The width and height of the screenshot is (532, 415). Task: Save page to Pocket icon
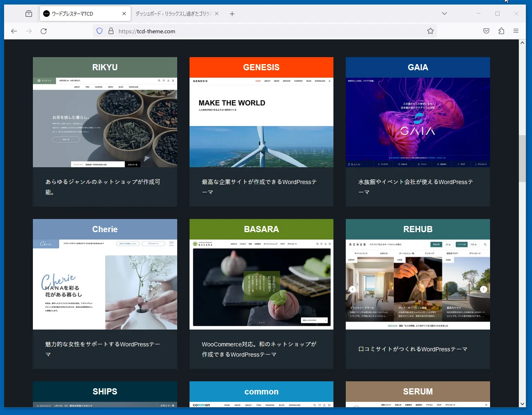pos(486,31)
